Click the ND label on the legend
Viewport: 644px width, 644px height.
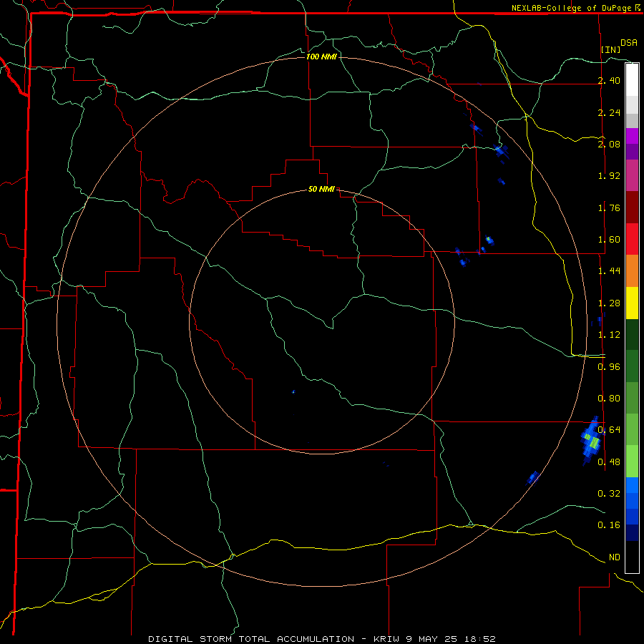pyautogui.click(x=615, y=557)
